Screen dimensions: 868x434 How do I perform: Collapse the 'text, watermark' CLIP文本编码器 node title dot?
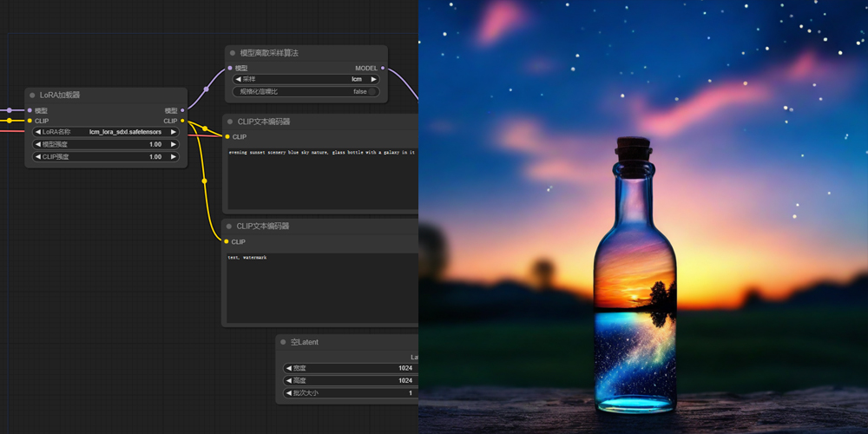coord(229,227)
